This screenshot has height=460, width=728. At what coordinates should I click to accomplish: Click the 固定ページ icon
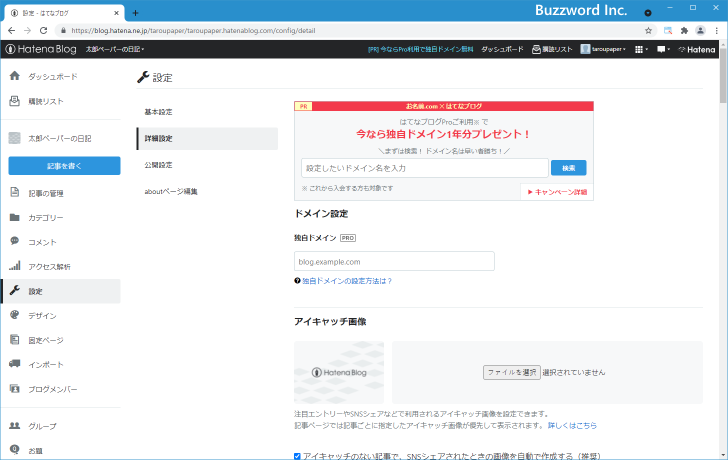pyautogui.click(x=15, y=340)
